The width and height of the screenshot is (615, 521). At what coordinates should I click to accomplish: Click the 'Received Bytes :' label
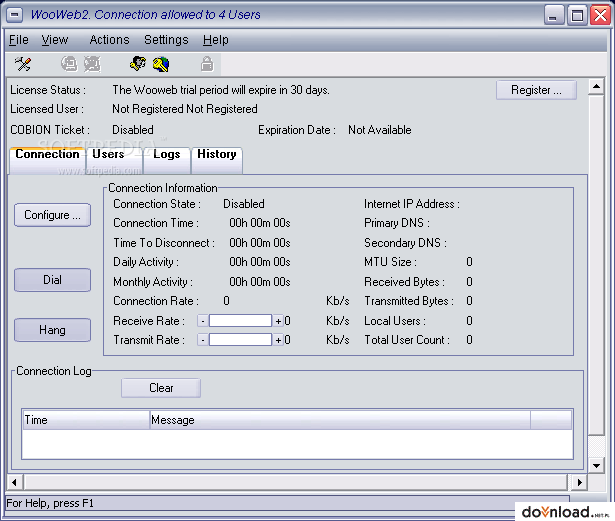(x=404, y=282)
